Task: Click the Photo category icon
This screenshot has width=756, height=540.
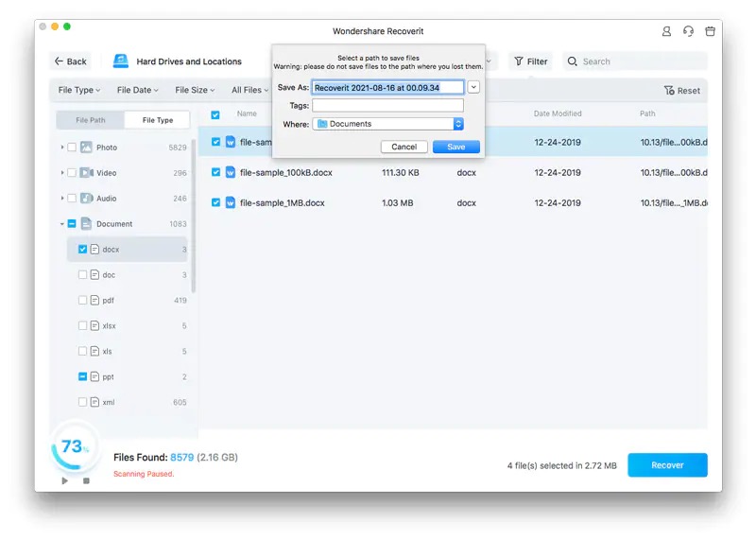Action: 86,148
